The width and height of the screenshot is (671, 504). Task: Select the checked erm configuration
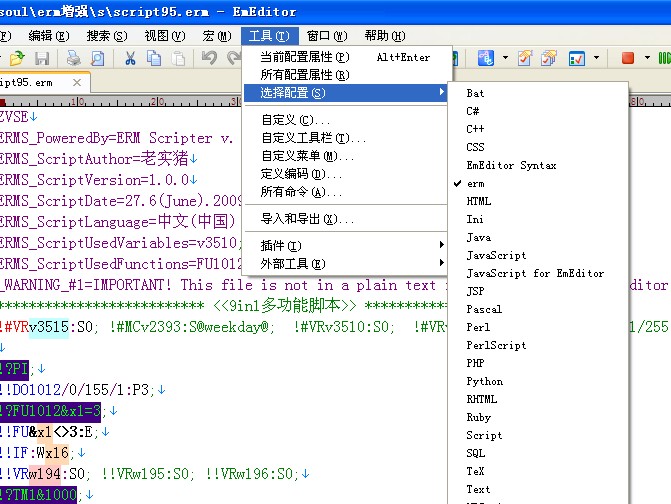(x=538, y=184)
